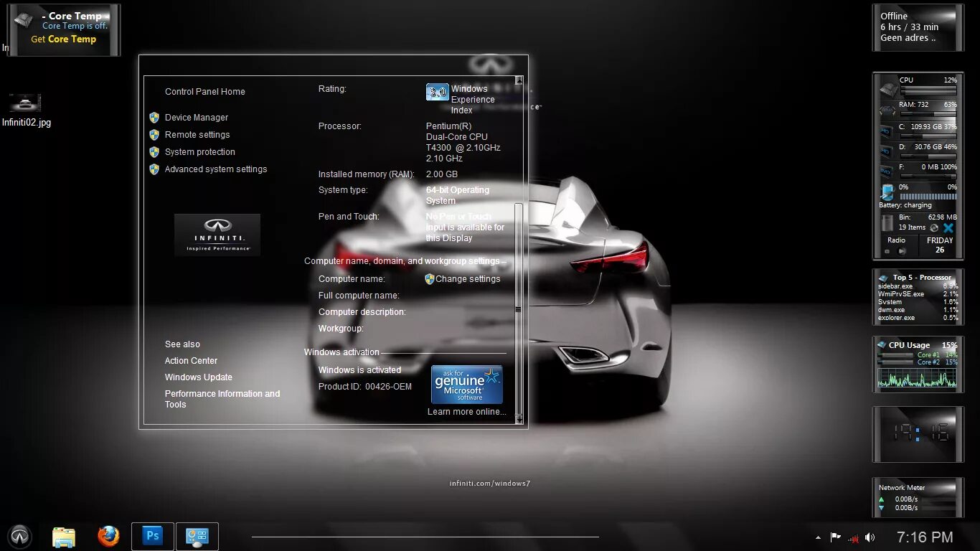980x551 pixels.
Task: Open Advanced system settings link
Action: pyautogui.click(x=215, y=169)
